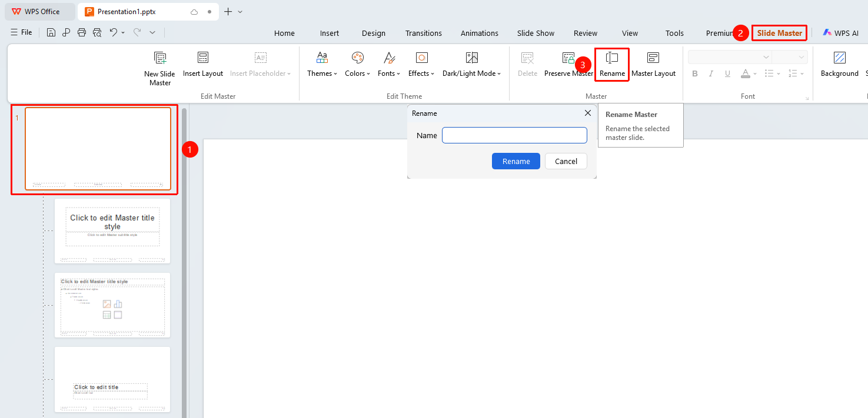The width and height of the screenshot is (868, 418).
Task: Cancel the Rename dialog
Action: [566, 161]
